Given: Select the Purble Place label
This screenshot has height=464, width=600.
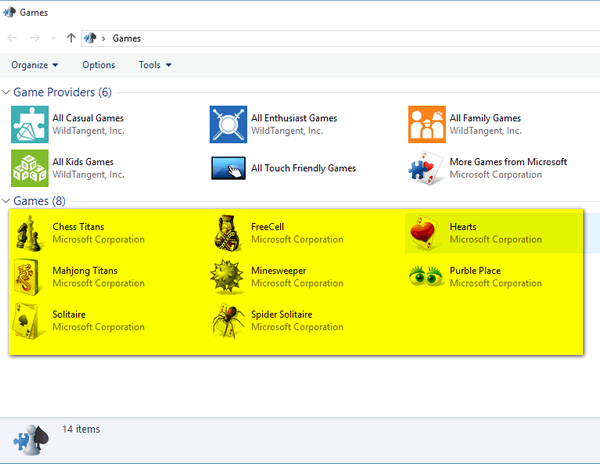Looking at the screenshot, I should click(x=475, y=270).
